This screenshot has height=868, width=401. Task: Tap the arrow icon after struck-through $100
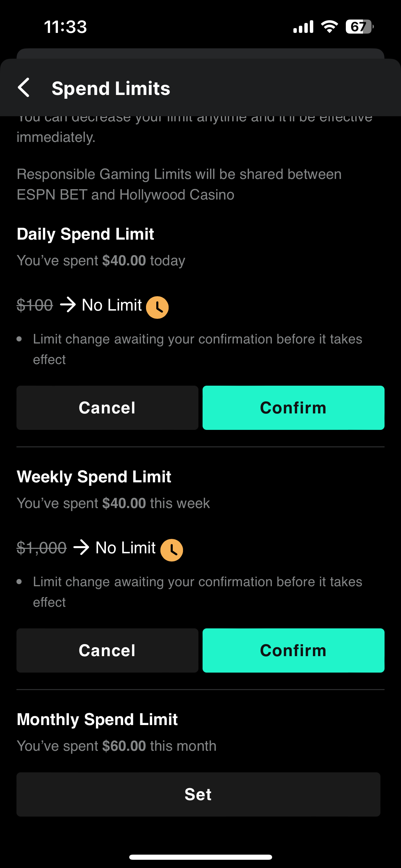point(68,305)
